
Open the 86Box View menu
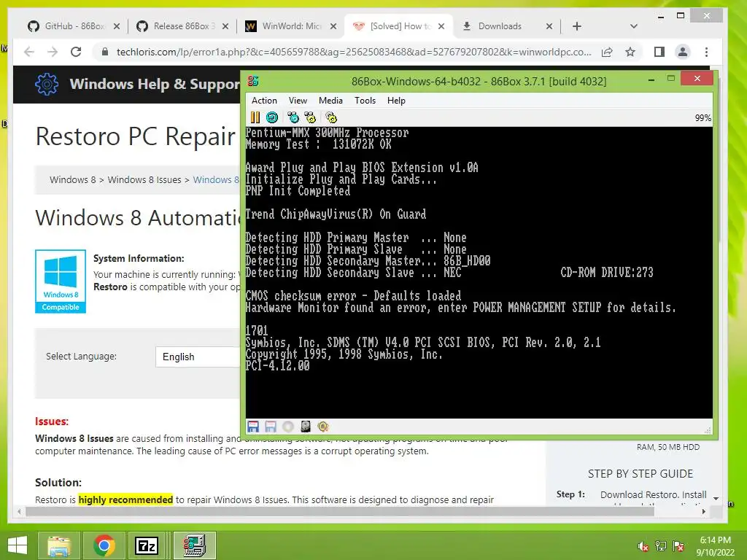[x=298, y=101]
